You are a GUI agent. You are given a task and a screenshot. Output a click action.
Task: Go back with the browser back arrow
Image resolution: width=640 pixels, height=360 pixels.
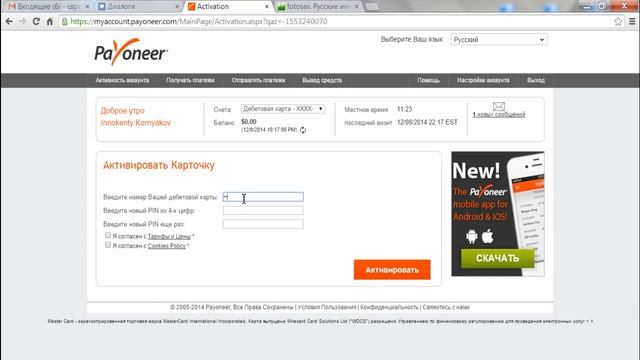coord(9,21)
